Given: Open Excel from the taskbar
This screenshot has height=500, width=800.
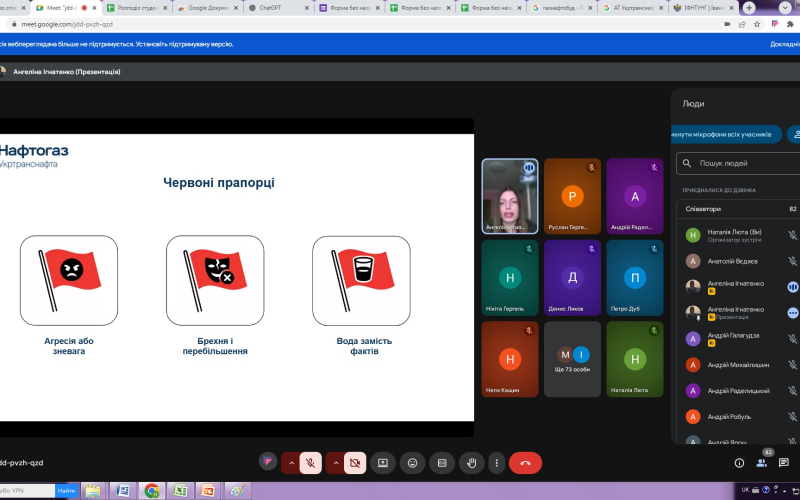Looking at the screenshot, I should (180, 491).
